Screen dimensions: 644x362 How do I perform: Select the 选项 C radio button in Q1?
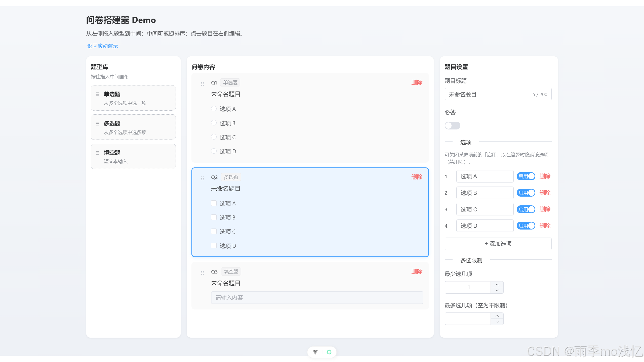click(214, 137)
